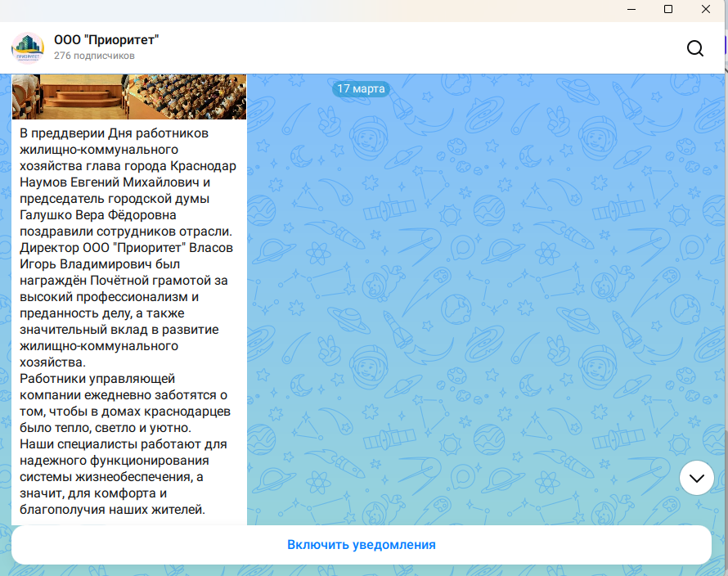Click the ООО Приоритет channel avatar
728x576 pixels.
coord(28,47)
